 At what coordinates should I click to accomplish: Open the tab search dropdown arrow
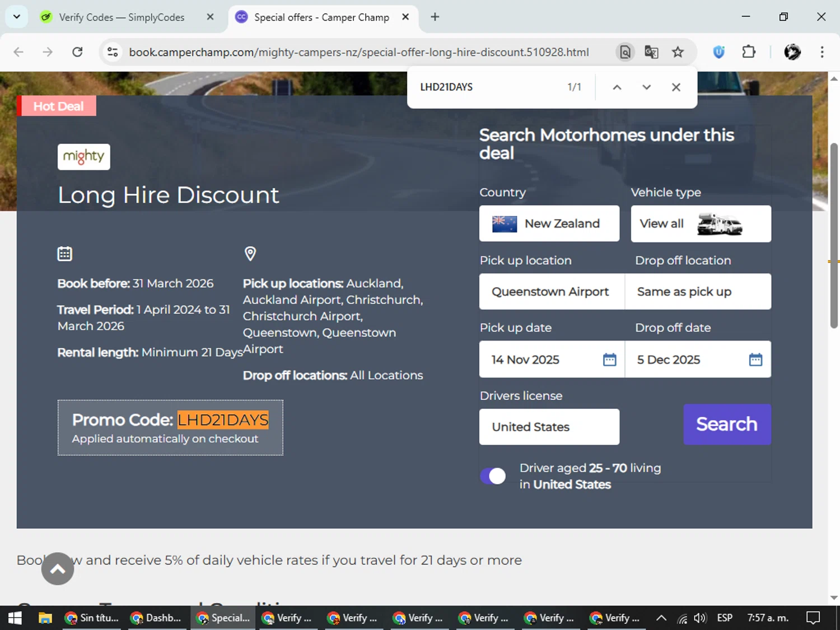point(17,17)
